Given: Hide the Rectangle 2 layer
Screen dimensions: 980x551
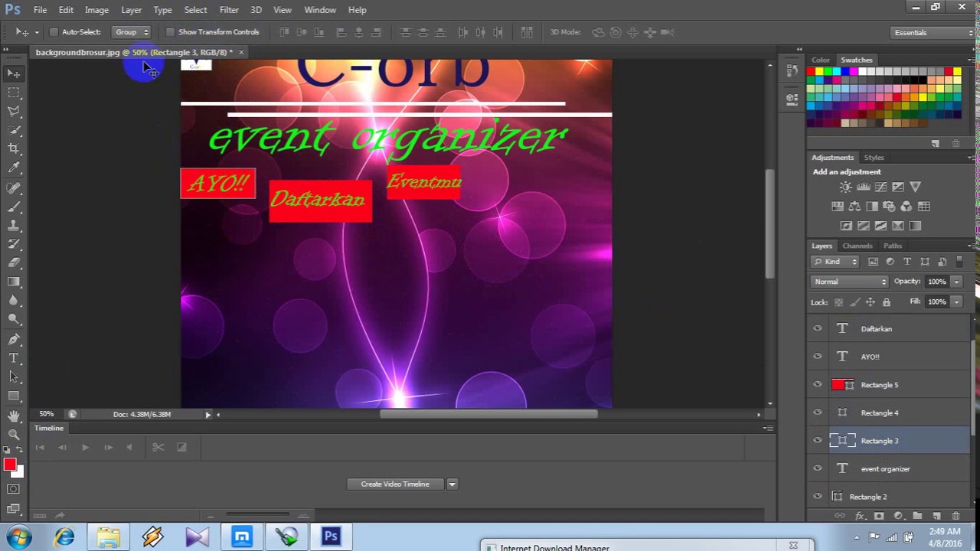Looking at the screenshot, I should coord(818,497).
